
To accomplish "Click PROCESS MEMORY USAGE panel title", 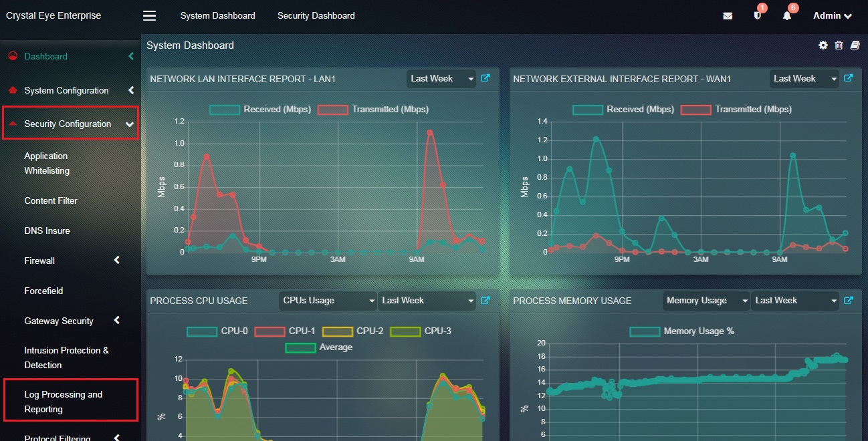I will point(572,301).
